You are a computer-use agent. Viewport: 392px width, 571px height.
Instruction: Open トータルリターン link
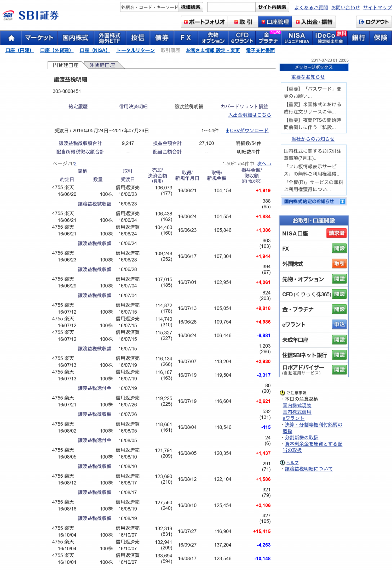(135, 50)
